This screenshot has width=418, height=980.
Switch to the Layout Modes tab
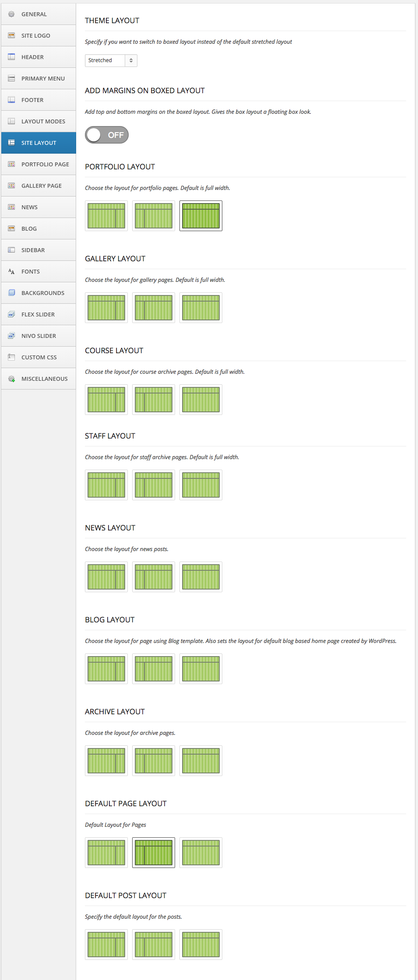click(43, 121)
